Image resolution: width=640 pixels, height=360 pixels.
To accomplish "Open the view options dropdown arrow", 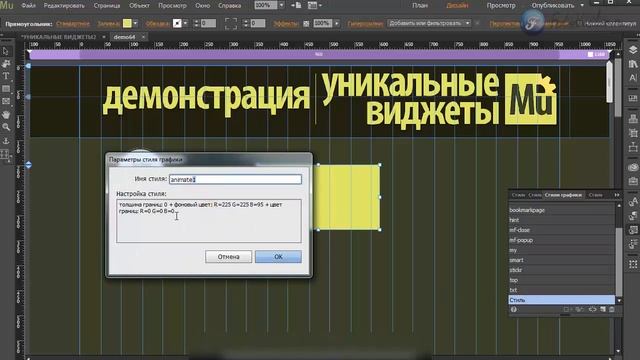I will [320, 5].
